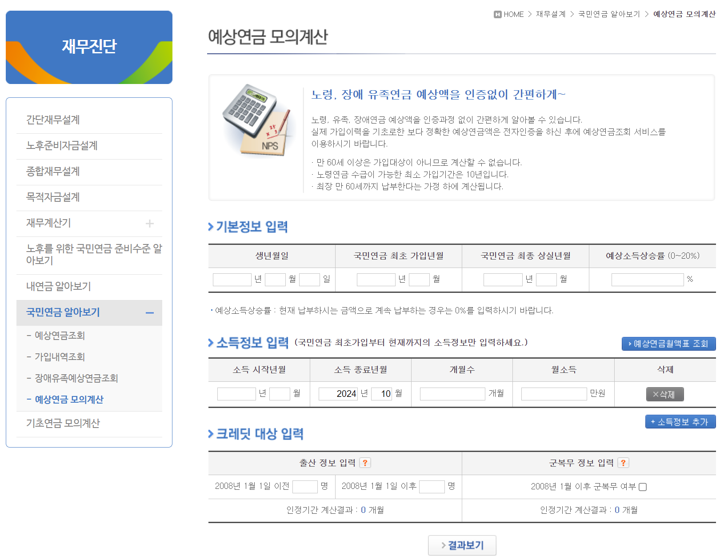Delete the income row with 삭제 button
Viewport: 728px width, 560px height.
[x=665, y=394]
